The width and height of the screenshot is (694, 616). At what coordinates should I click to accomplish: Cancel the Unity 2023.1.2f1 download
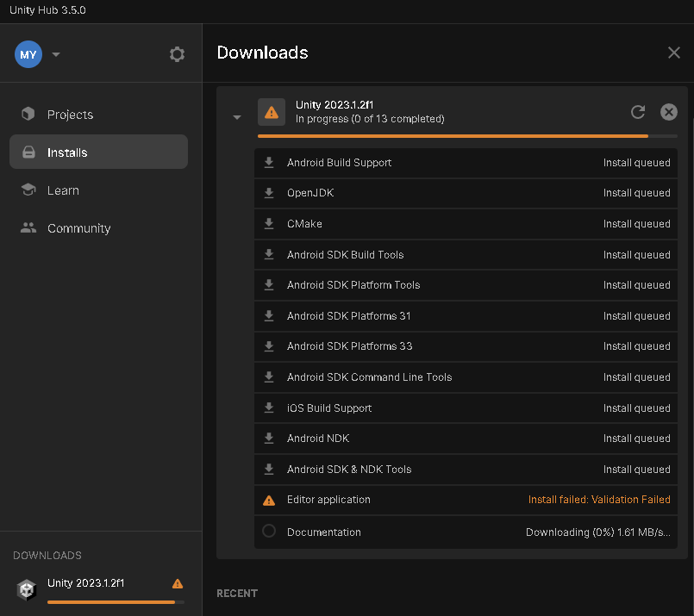669,112
